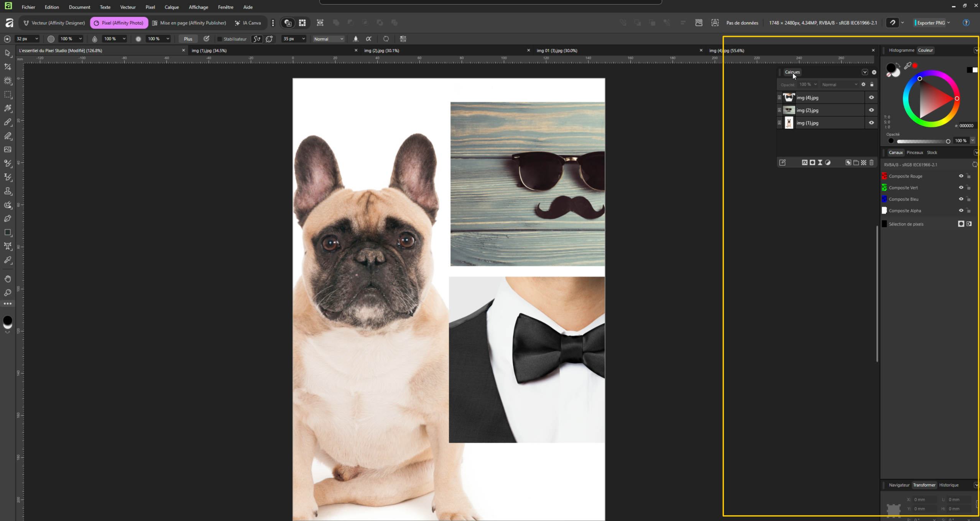The height and width of the screenshot is (521, 980).
Task: Click the Opacité slider in Couleur panel
Action: (922, 141)
